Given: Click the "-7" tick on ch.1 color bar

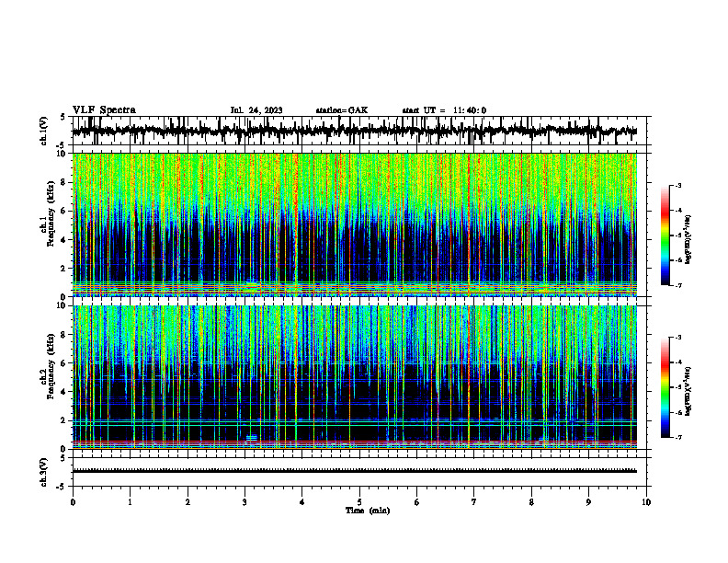Looking at the screenshot, I should pos(678,285).
